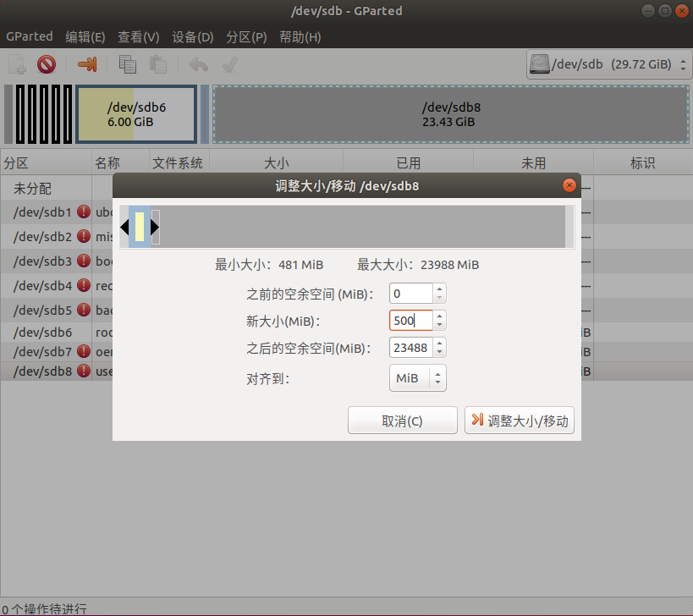
Task: Click the disk icon beside /dev/sdb selector
Action: click(x=539, y=63)
